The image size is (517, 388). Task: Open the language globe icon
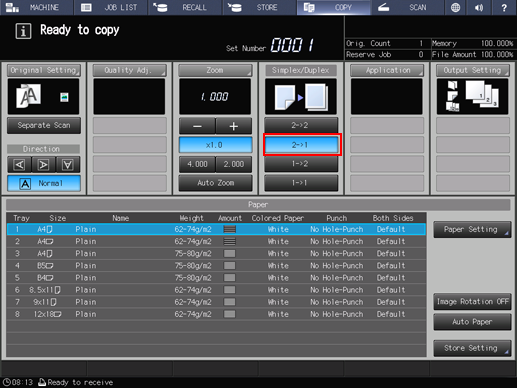point(455,7)
